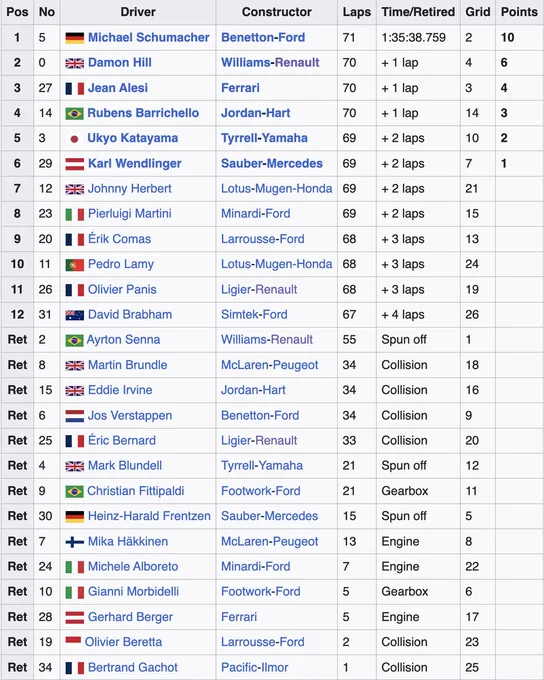Viewport: 544px width, 680px height.
Task: Open the Martin Brundle link
Action: point(128,365)
